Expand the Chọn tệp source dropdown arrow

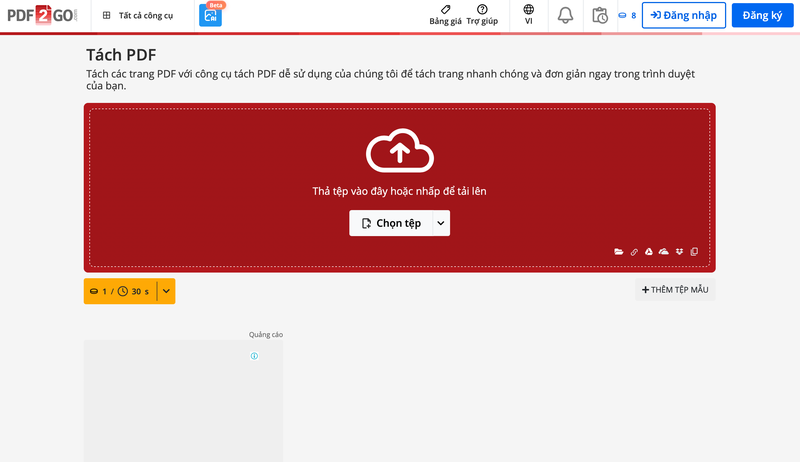[441, 223]
